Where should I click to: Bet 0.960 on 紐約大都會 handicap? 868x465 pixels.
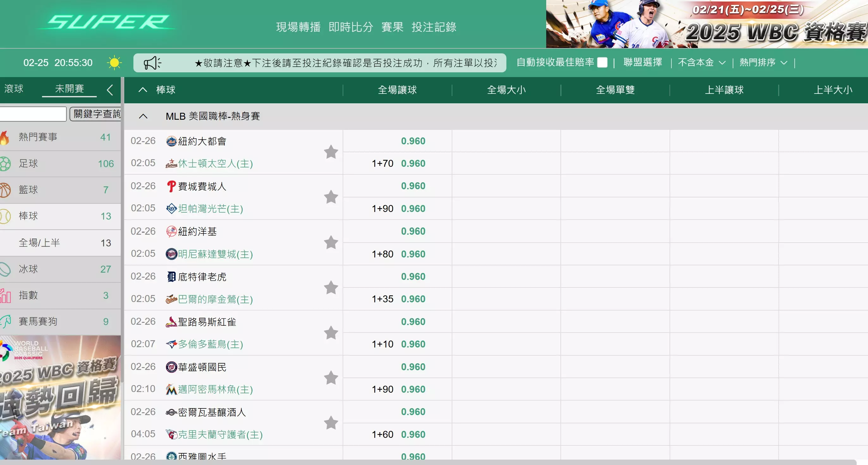pyautogui.click(x=413, y=141)
